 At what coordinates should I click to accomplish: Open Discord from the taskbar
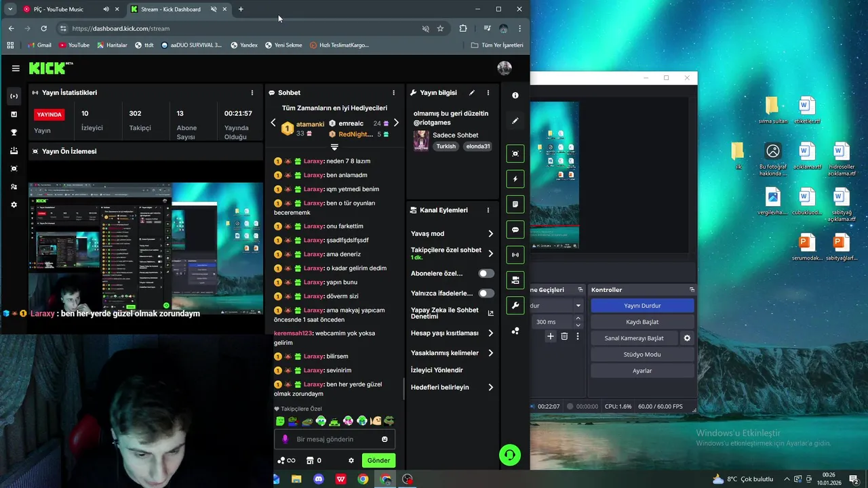coord(319,479)
